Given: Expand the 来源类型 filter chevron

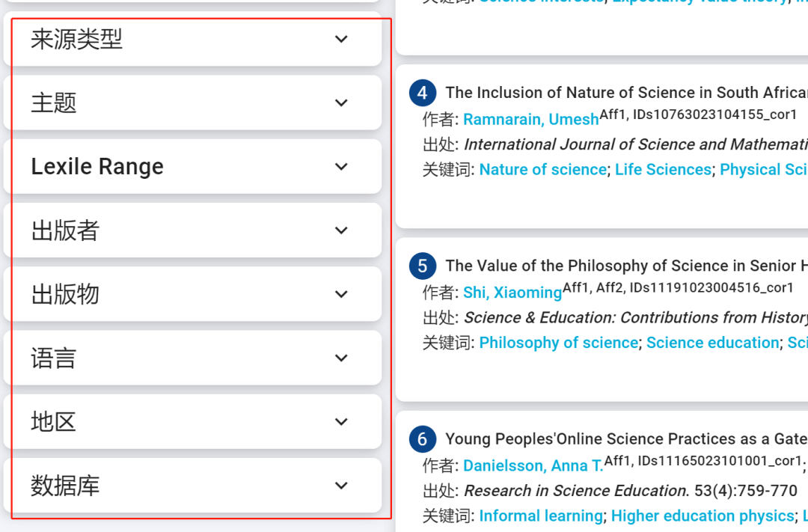Looking at the screenshot, I should pyautogui.click(x=341, y=39).
